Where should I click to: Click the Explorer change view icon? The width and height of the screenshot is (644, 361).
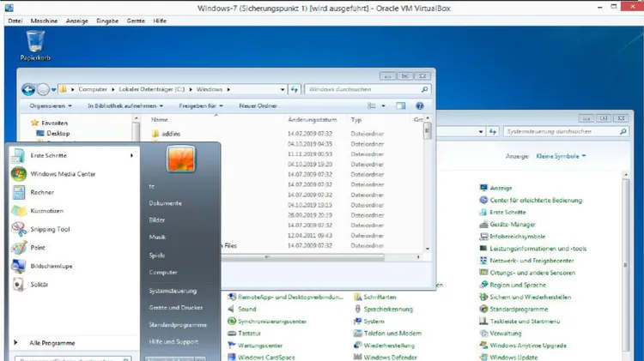[372, 105]
